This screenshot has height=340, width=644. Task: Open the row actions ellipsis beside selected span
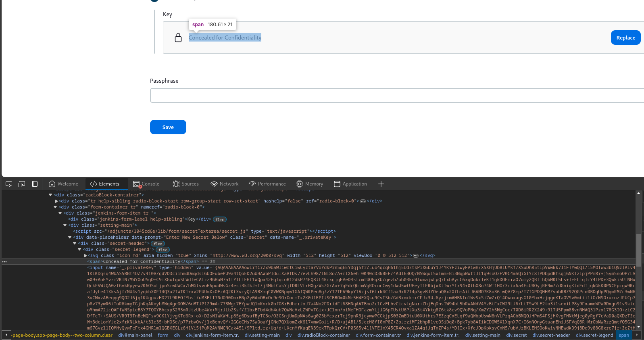(x=4, y=261)
